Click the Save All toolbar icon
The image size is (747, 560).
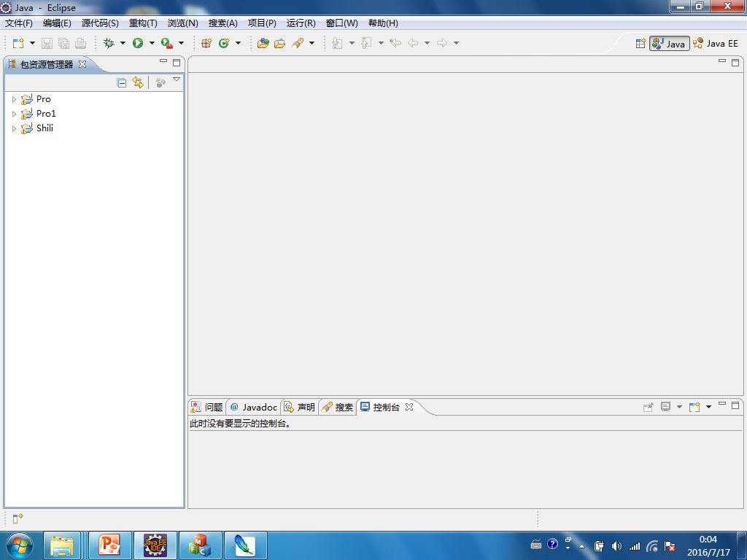click(x=64, y=43)
